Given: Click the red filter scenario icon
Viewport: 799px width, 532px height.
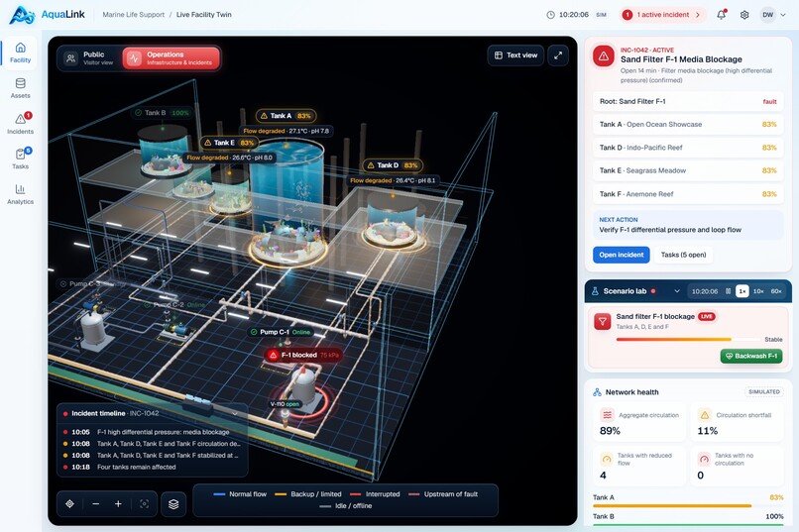Looking at the screenshot, I should point(603,321).
